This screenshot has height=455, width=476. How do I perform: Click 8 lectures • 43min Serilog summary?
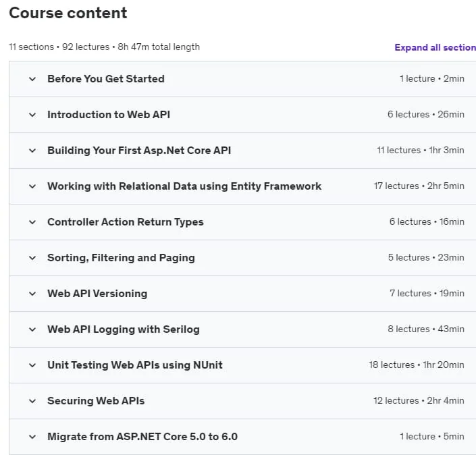tap(426, 329)
